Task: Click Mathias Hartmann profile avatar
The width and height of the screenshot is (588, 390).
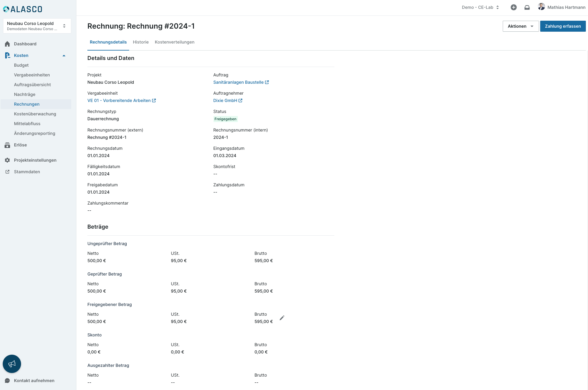Action: point(541,7)
